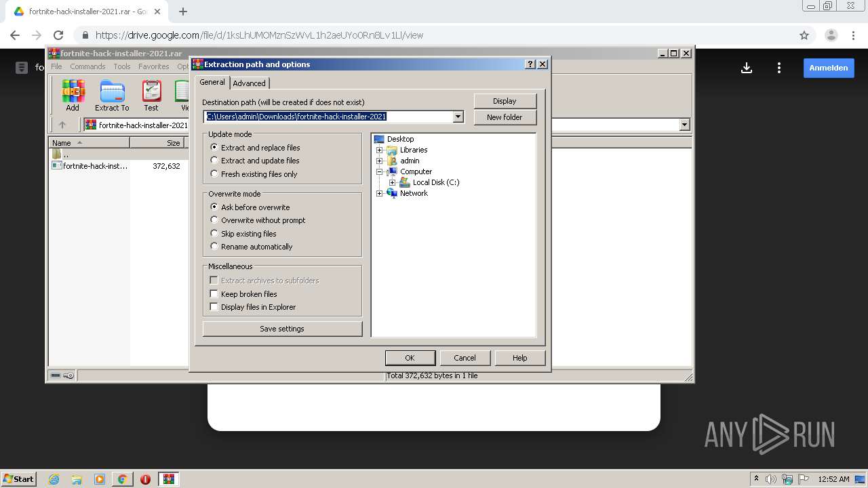
Task: Go back in Chrome
Action: click(x=15, y=35)
